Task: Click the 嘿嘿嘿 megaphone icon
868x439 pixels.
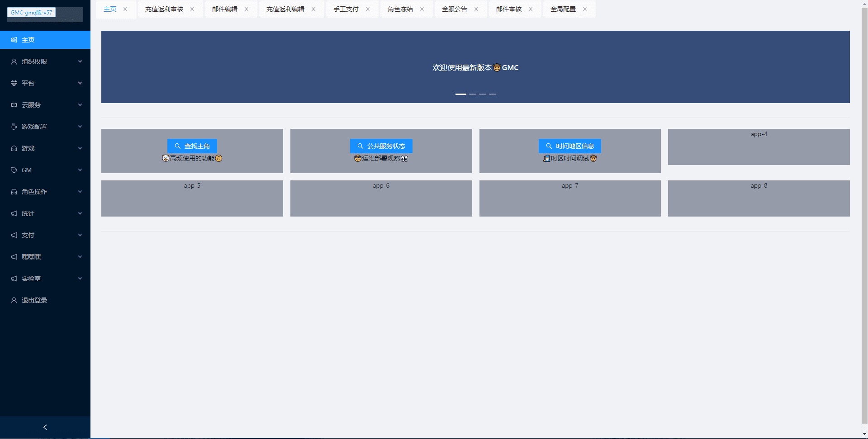Action: tap(14, 257)
